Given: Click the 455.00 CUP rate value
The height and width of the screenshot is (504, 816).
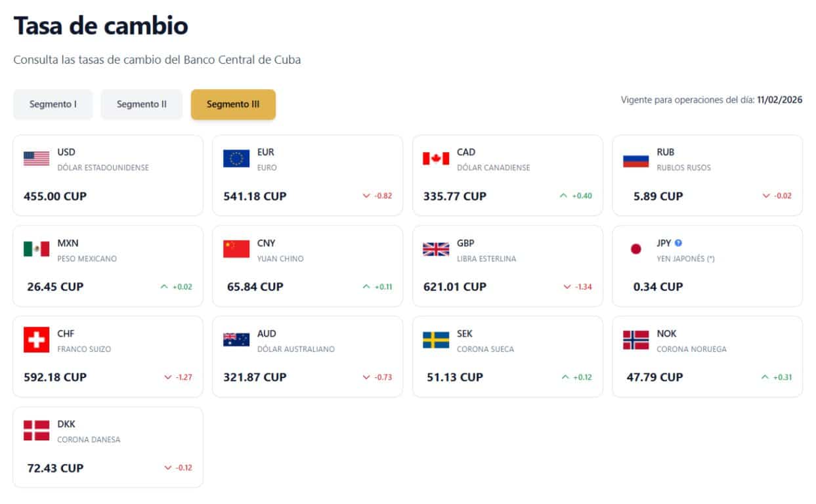Looking at the screenshot, I should click(x=55, y=196).
